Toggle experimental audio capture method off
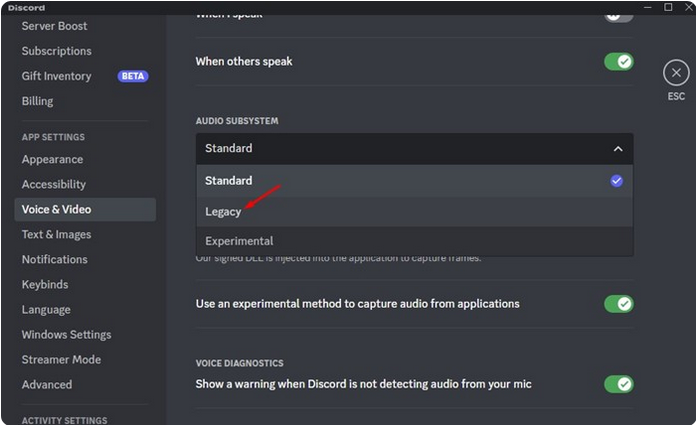The height and width of the screenshot is (425, 696). (618, 304)
